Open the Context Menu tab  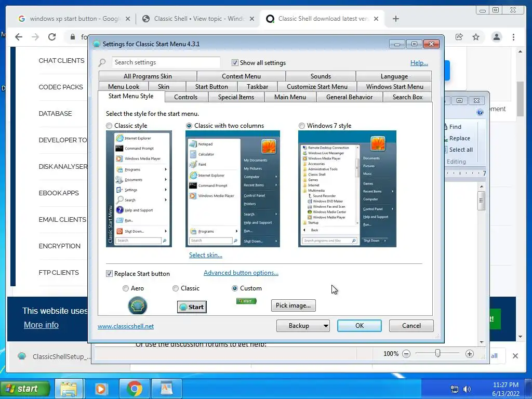click(241, 76)
